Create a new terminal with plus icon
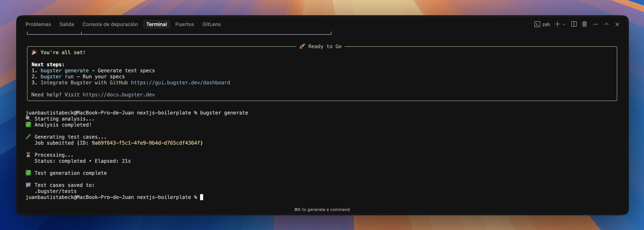The height and width of the screenshot is (230, 644). tap(557, 24)
